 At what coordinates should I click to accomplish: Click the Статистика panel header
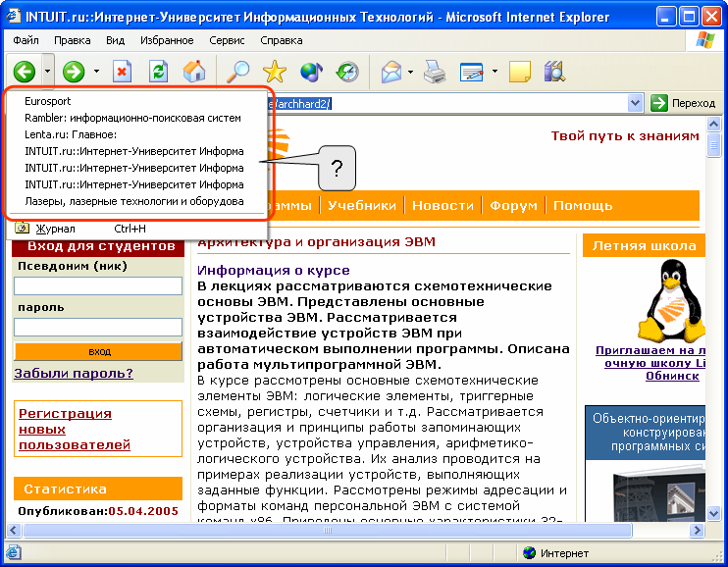(98, 489)
